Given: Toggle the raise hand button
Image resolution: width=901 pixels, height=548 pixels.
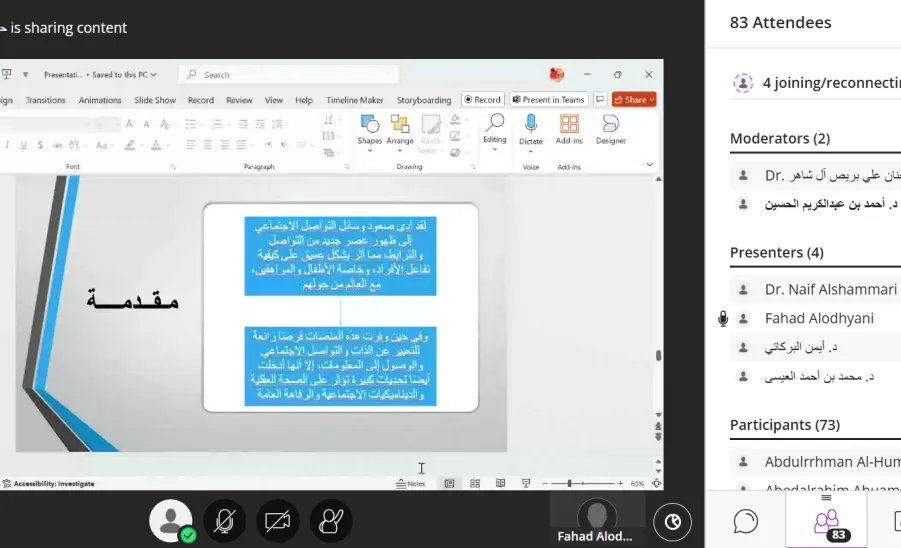Looking at the screenshot, I should pyautogui.click(x=331, y=521).
